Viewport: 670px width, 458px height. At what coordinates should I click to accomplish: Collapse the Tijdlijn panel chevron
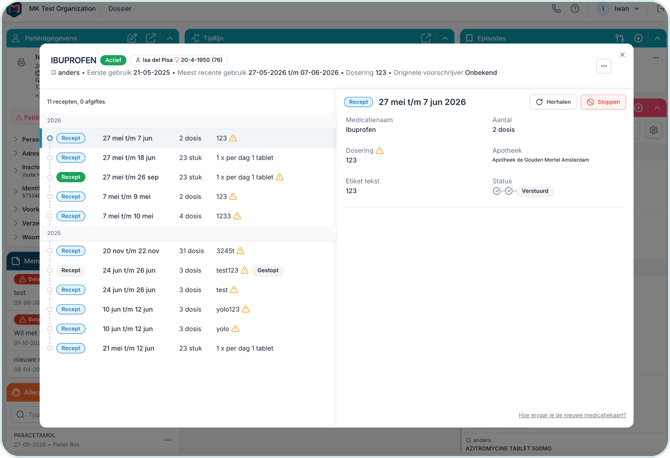pos(445,38)
